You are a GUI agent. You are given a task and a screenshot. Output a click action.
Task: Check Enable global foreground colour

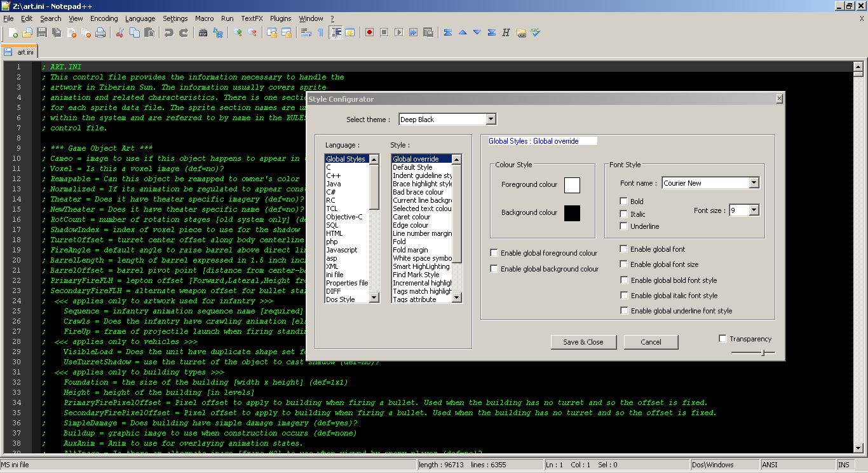point(494,252)
